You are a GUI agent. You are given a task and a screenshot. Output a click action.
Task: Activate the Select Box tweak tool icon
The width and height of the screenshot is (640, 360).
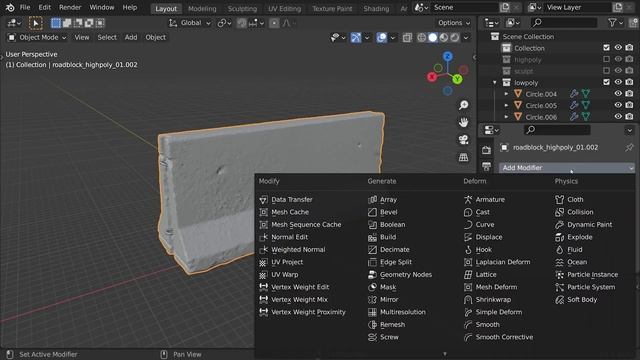[x=36, y=23]
